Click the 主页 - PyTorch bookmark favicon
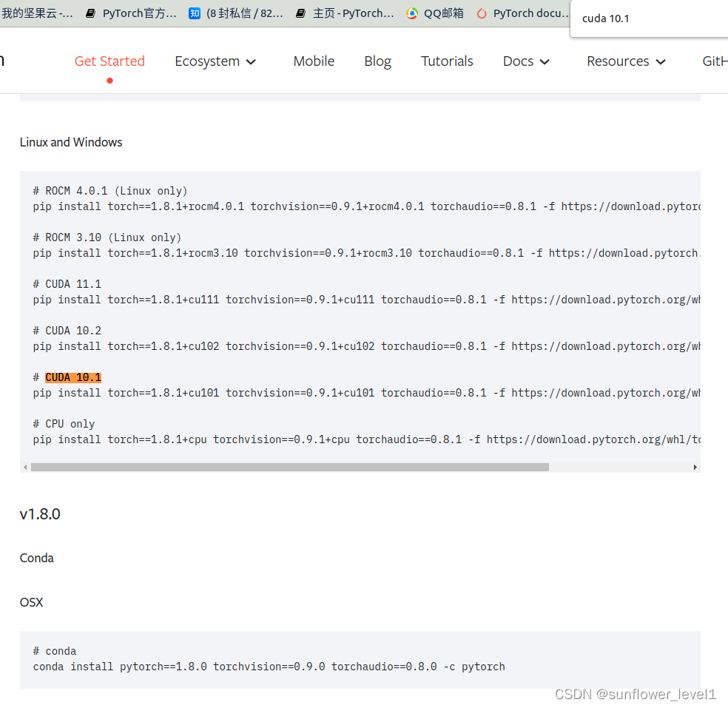The image size is (728, 708). click(x=301, y=13)
